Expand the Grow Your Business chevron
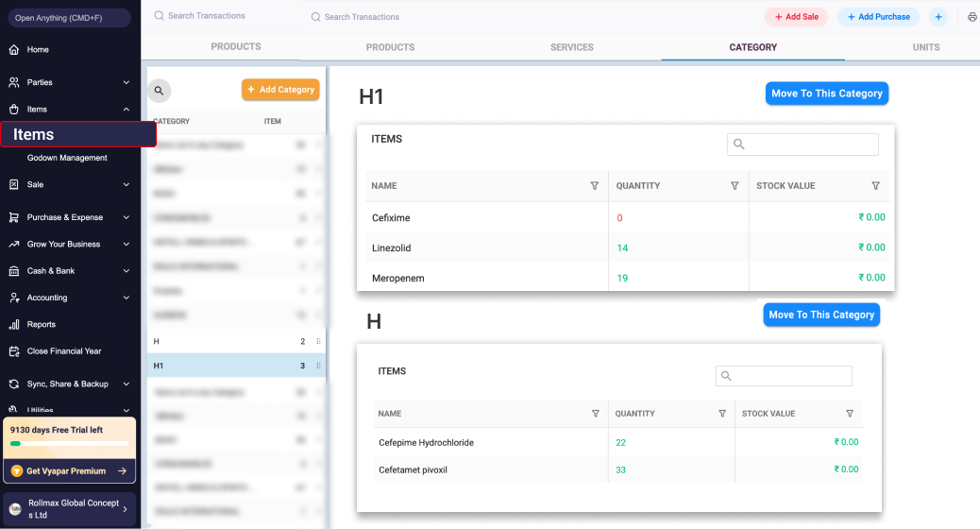This screenshot has width=980, height=529. coord(127,245)
